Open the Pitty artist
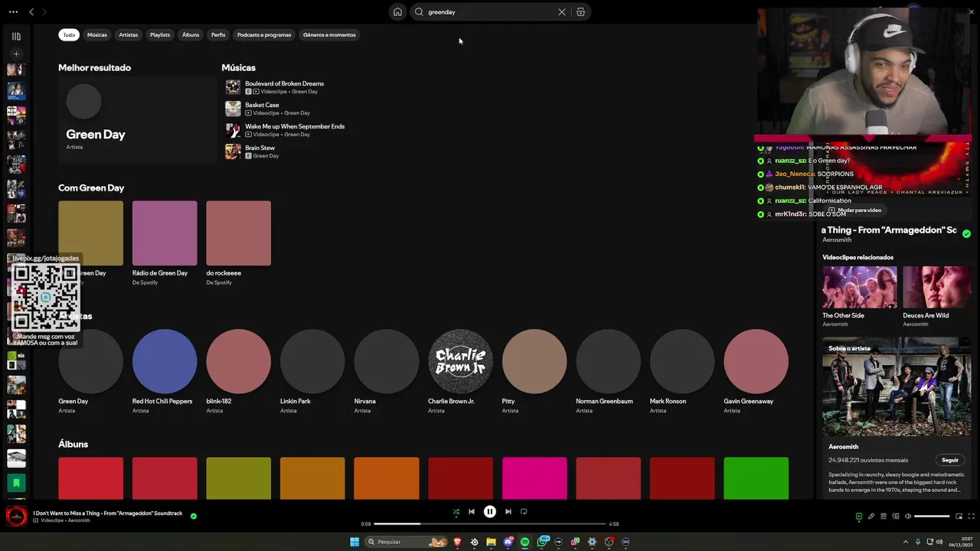 (534, 371)
